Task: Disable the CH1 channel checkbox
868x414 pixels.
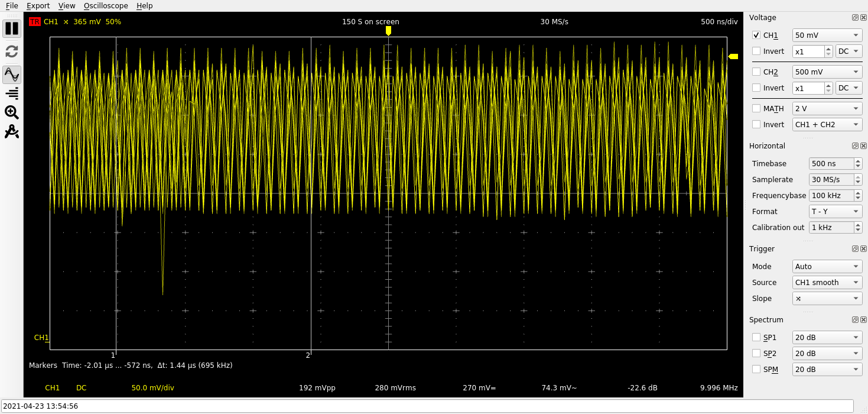Action: click(756, 35)
